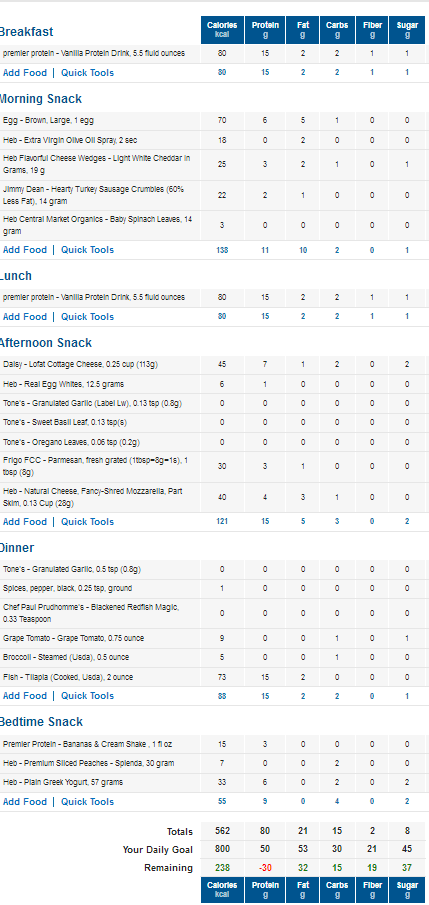Screen dimensions: 429x905
Task: Click Add Food under Dinner
Action: [x=25, y=696]
